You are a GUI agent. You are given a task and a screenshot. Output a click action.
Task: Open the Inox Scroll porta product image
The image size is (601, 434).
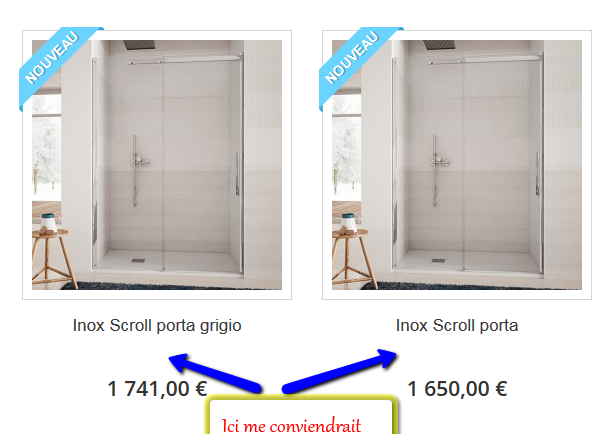(457, 165)
